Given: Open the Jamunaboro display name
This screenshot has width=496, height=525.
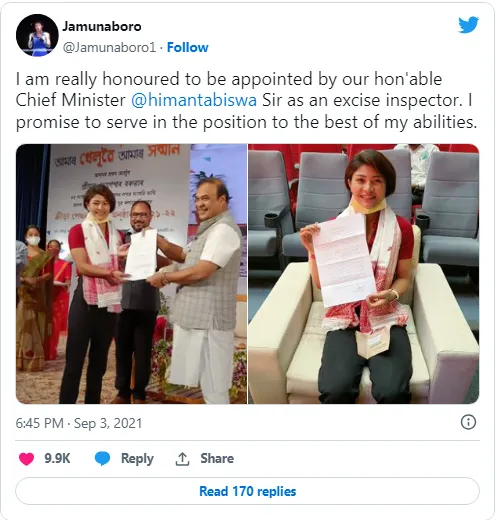Looking at the screenshot, I should [102, 26].
